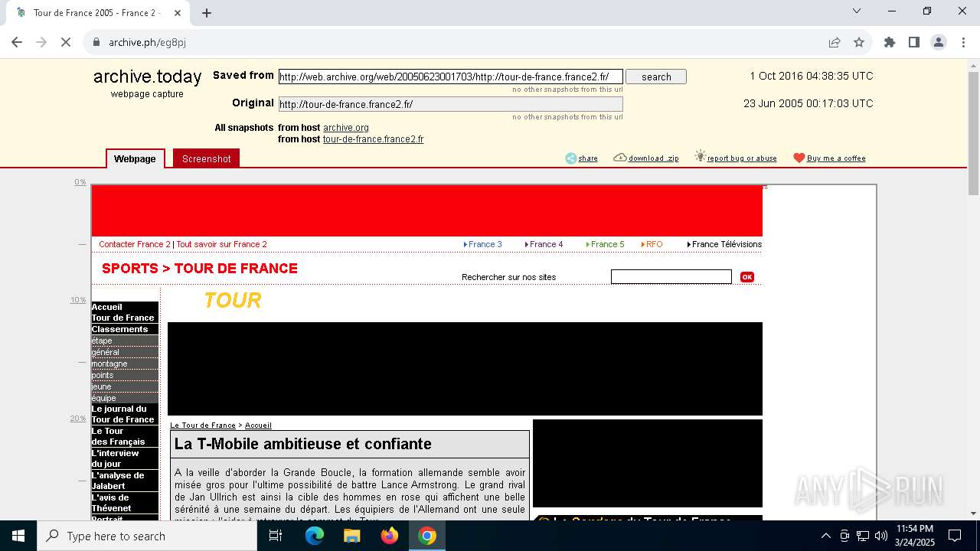Open the Chrome profile avatar

pos(939,42)
